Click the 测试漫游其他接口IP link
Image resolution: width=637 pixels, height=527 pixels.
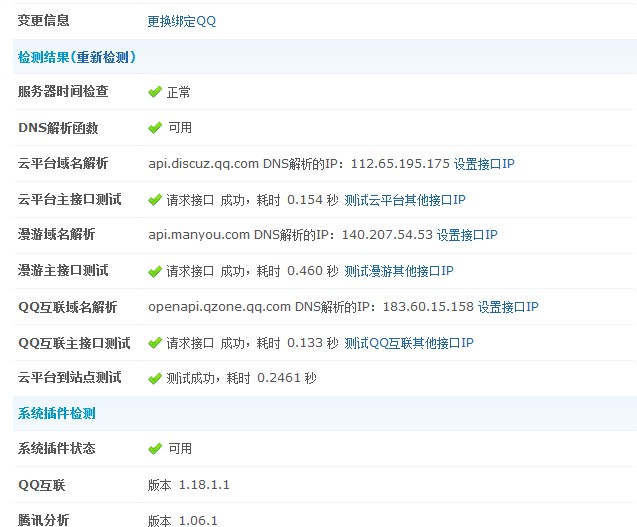399,271
